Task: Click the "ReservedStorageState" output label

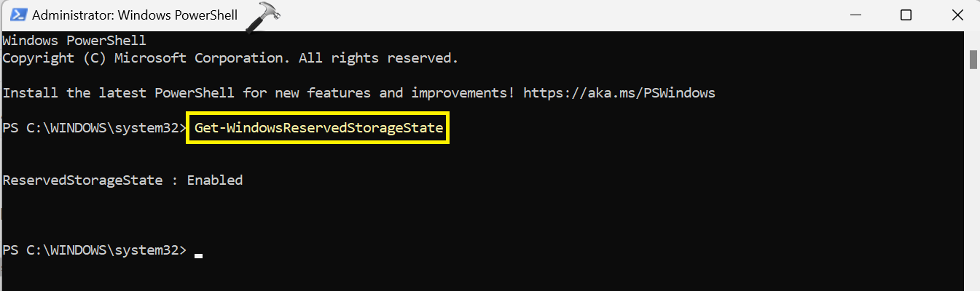Action: (x=82, y=180)
